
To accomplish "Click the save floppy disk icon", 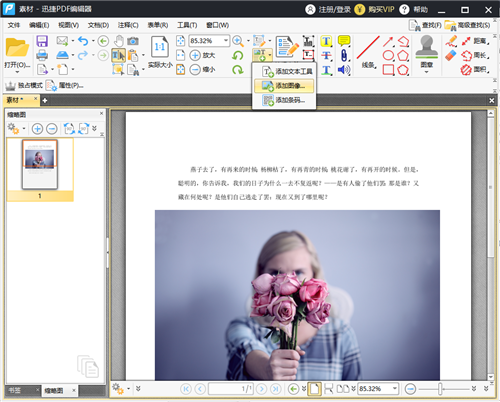I will (x=42, y=41).
